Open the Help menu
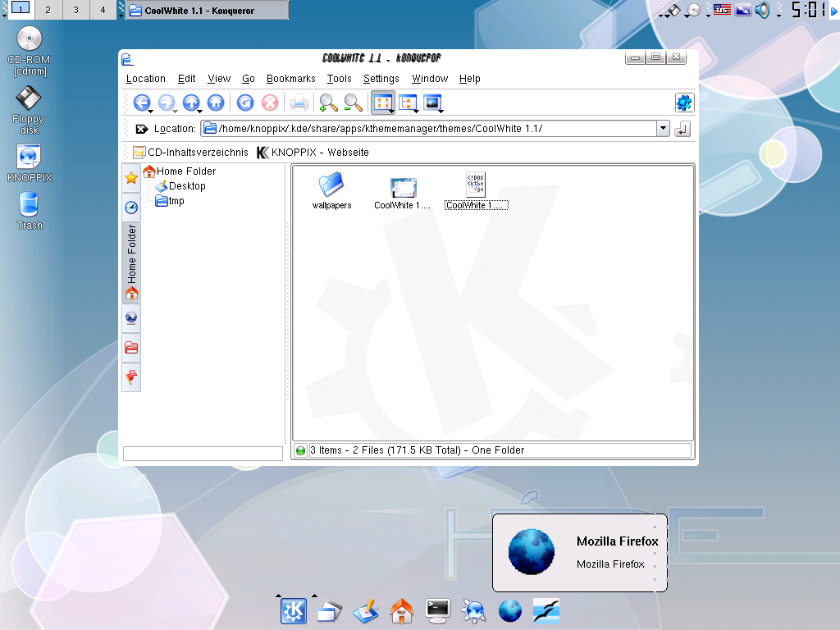This screenshot has width=840, height=630. [470, 79]
